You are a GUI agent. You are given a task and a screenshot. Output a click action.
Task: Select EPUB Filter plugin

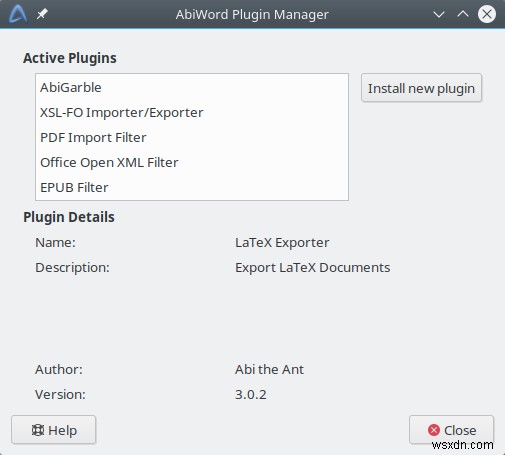coord(192,187)
